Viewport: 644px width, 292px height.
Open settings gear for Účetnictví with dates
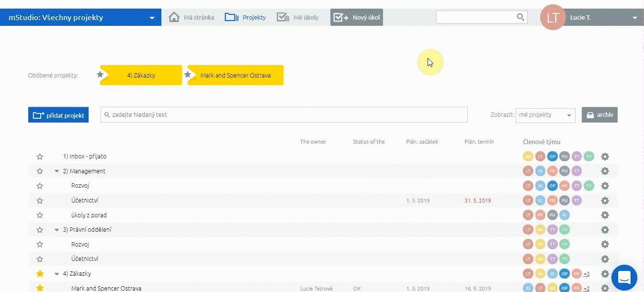[x=605, y=201]
